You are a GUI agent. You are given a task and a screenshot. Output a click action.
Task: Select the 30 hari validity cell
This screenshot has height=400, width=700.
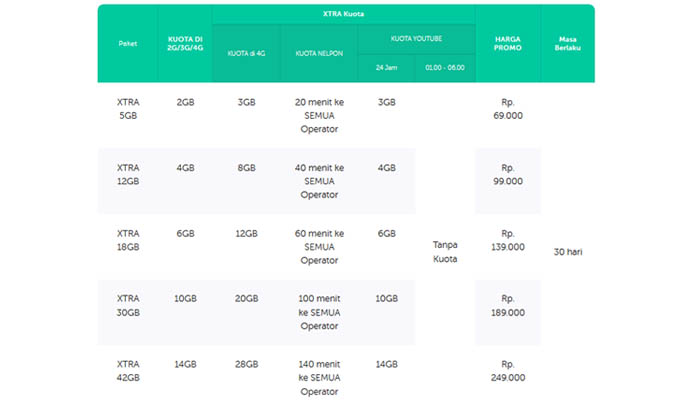567,251
